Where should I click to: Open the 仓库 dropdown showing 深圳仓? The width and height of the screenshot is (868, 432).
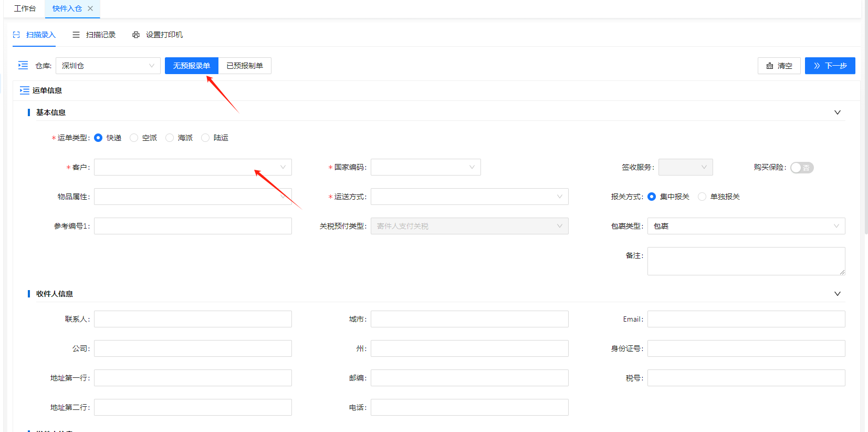[x=108, y=66]
